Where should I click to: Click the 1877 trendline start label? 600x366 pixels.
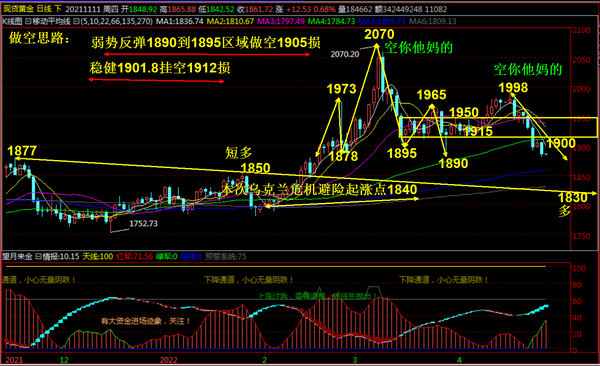(22, 151)
